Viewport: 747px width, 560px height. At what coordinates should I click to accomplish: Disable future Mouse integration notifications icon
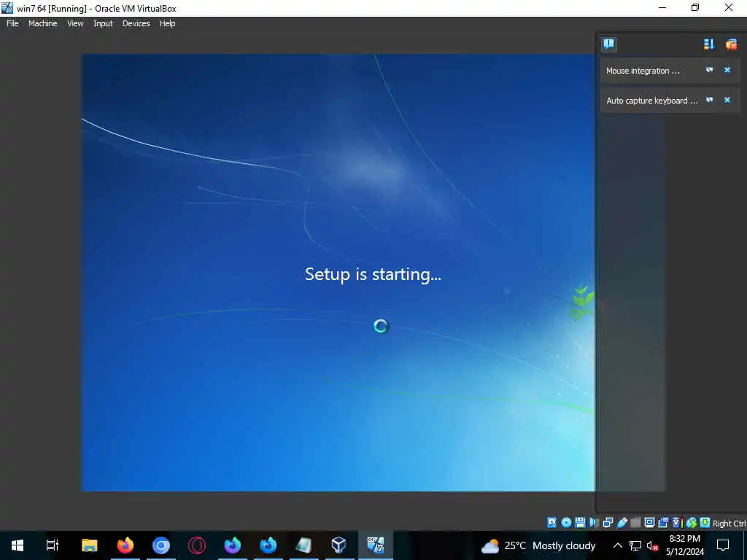click(x=710, y=70)
